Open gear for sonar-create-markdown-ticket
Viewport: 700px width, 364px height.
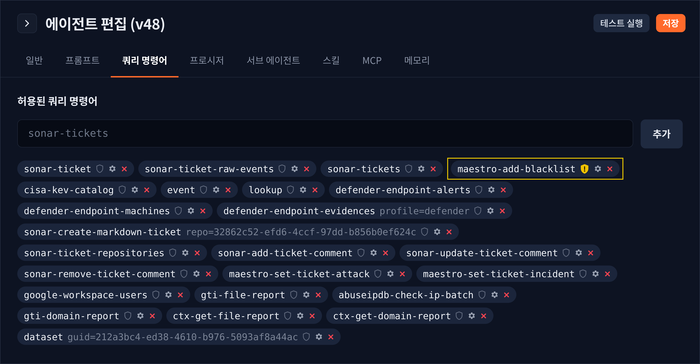[437, 232]
